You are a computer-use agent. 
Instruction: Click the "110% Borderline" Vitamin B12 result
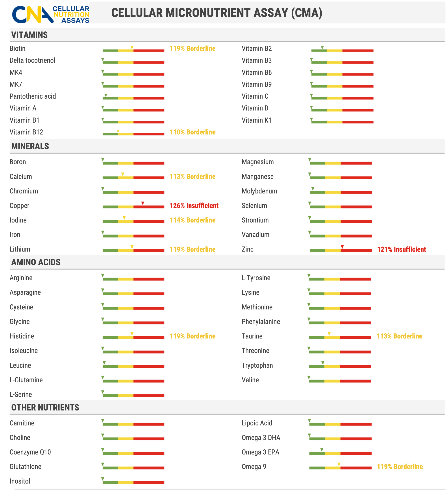click(192, 132)
